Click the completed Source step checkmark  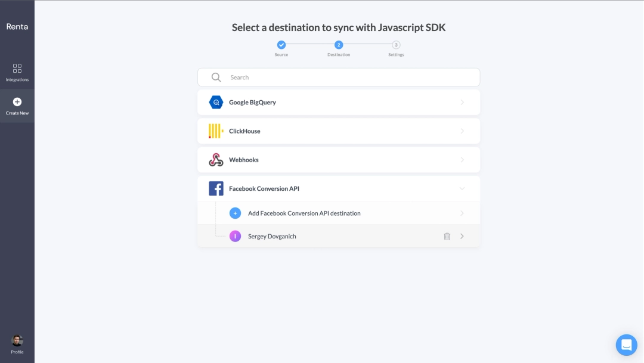[281, 44]
